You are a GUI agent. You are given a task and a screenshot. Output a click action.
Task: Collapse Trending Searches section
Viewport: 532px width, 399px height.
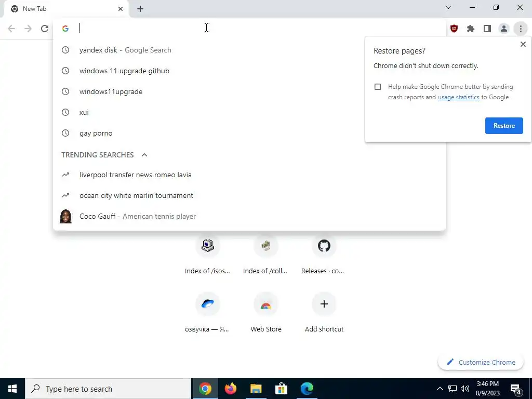(x=144, y=155)
